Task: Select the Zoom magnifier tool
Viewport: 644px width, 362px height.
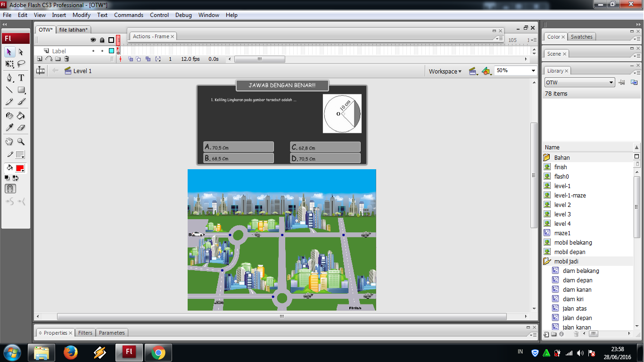Action: coord(21,141)
